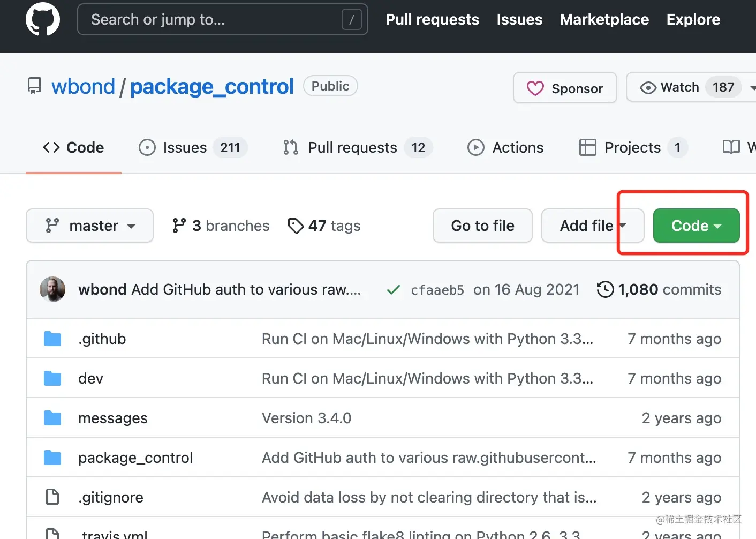Expand the green Code dropdown
Viewport: 756px width, 539px height.
tap(696, 226)
